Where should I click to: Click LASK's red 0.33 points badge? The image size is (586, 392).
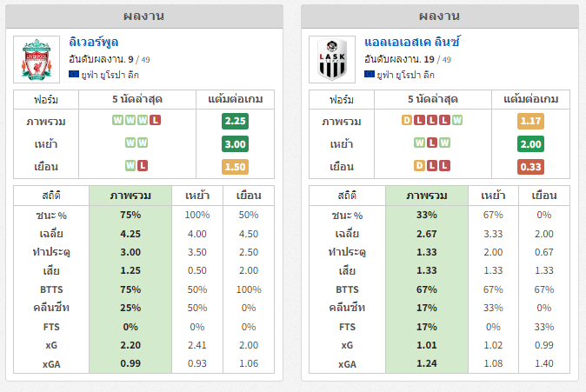[x=530, y=167]
